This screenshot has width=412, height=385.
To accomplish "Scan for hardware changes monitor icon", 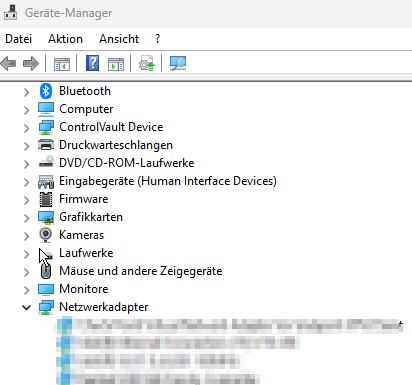I will (178, 63).
